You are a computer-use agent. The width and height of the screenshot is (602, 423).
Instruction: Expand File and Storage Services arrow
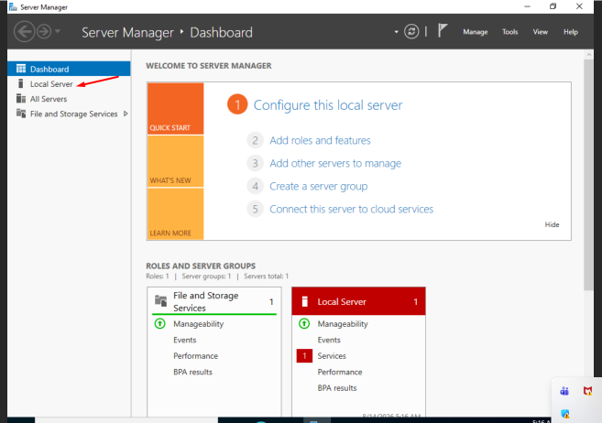(125, 114)
